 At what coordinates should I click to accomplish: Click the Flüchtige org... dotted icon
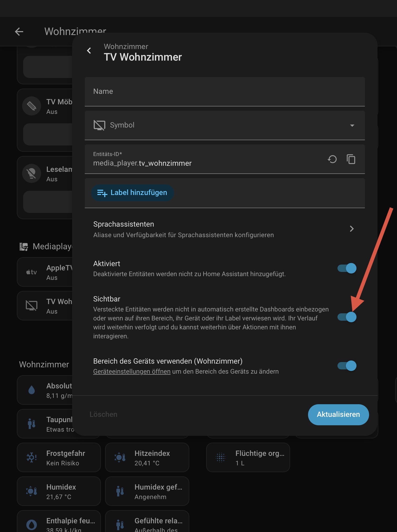click(221, 457)
